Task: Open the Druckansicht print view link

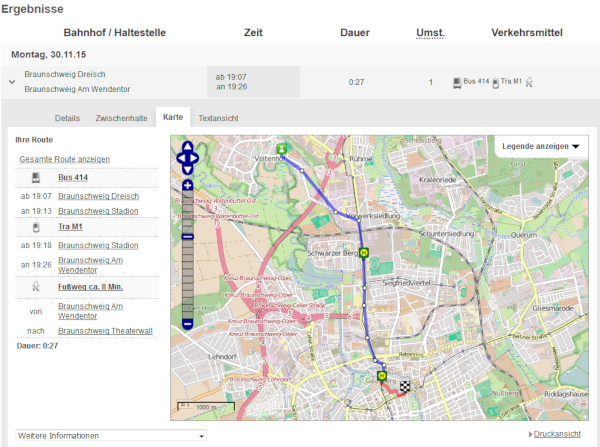Action: [x=557, y=435]
